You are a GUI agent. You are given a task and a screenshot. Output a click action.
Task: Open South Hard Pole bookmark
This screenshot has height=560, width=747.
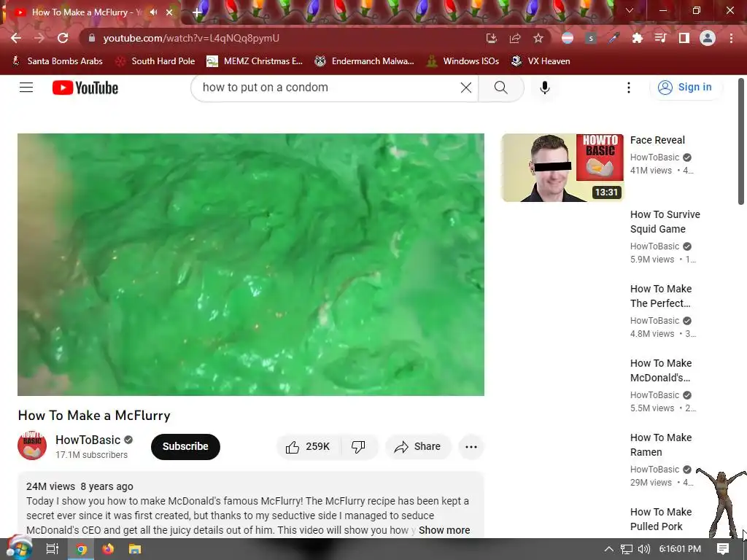[x=155, y=61]
